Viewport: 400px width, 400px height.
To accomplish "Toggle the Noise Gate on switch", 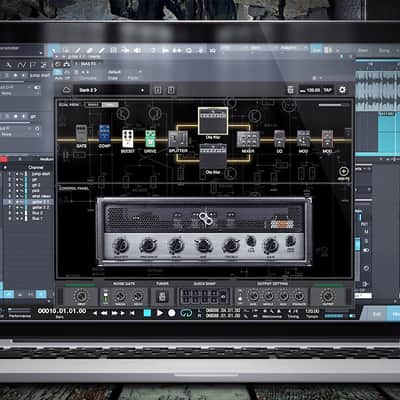I will tap(105, 297).
